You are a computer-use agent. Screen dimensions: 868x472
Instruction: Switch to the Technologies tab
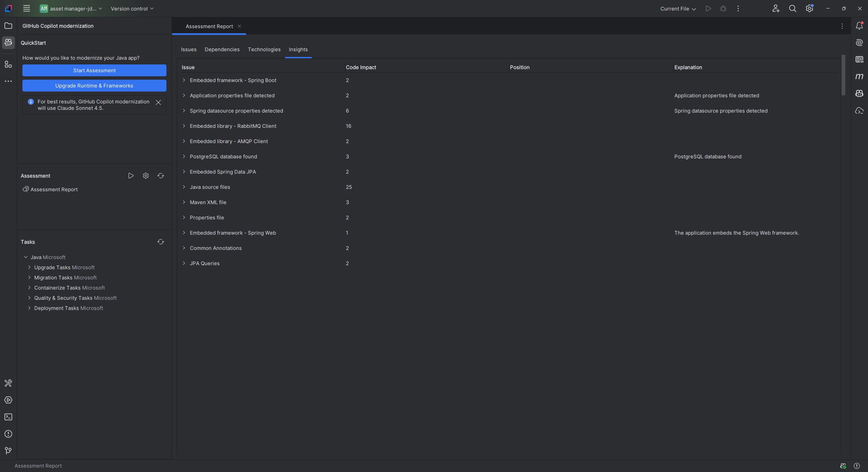coord(264,50)
